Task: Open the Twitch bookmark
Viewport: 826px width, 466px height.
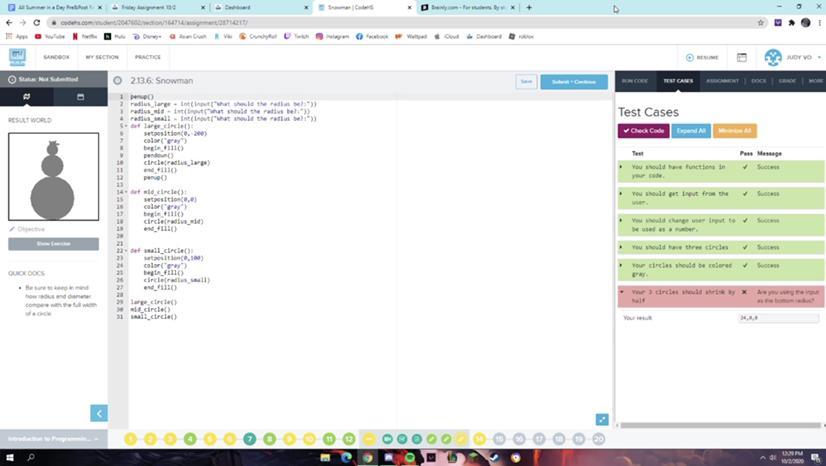Action: pos(297,36)
